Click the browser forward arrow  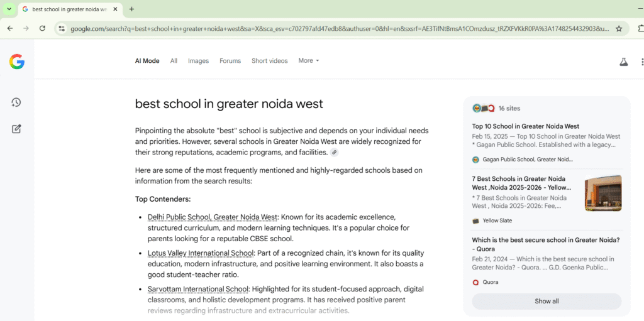(x=26, y=28)
